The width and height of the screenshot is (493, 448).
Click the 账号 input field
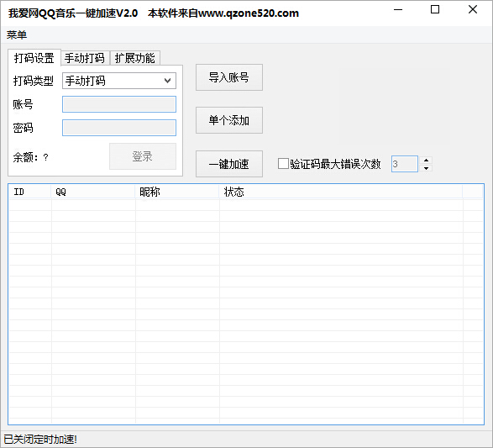click(119, 104)
